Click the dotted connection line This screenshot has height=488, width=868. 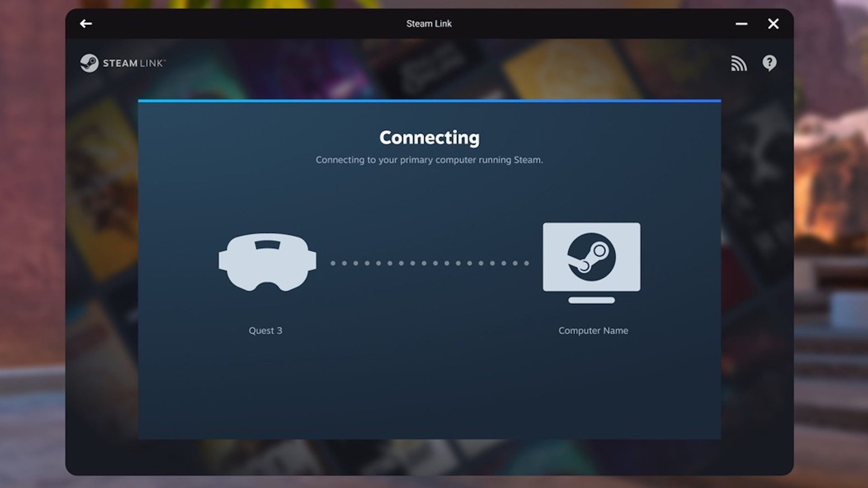coord(429,263)
